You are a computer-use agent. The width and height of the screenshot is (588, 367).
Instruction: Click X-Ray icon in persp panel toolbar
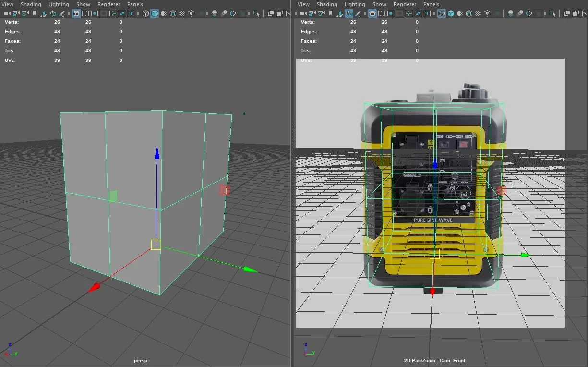pos(270,14)
